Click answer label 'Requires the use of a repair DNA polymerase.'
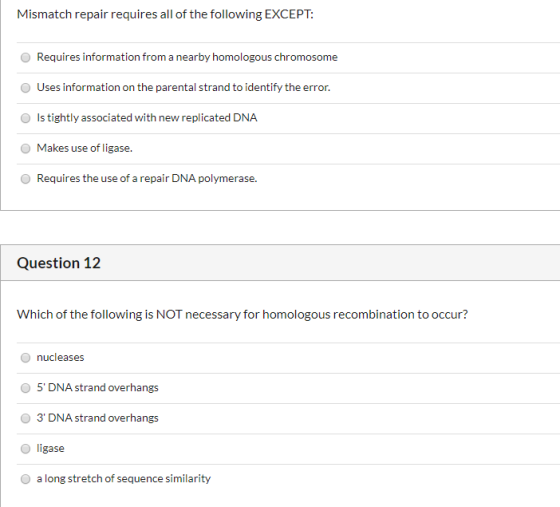Image resolution: width=560 pixels, height=507 pixels. pyautogui.click(x=147, y=179)
